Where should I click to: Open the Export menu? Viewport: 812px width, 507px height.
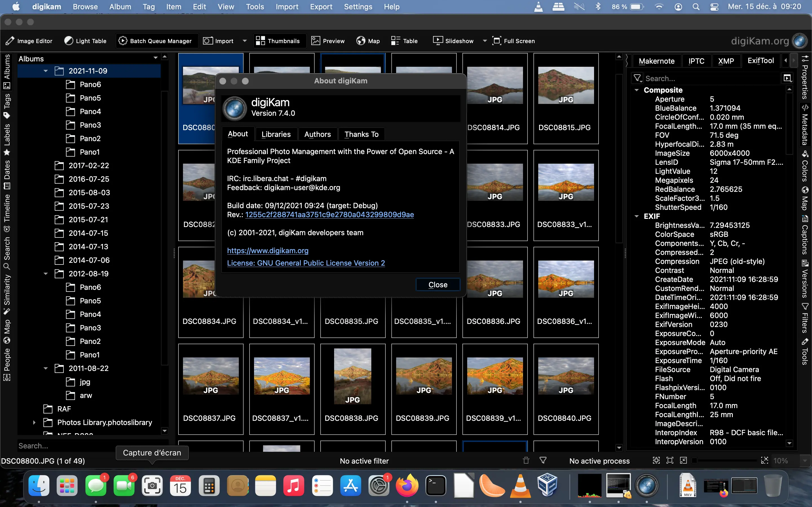321,7
